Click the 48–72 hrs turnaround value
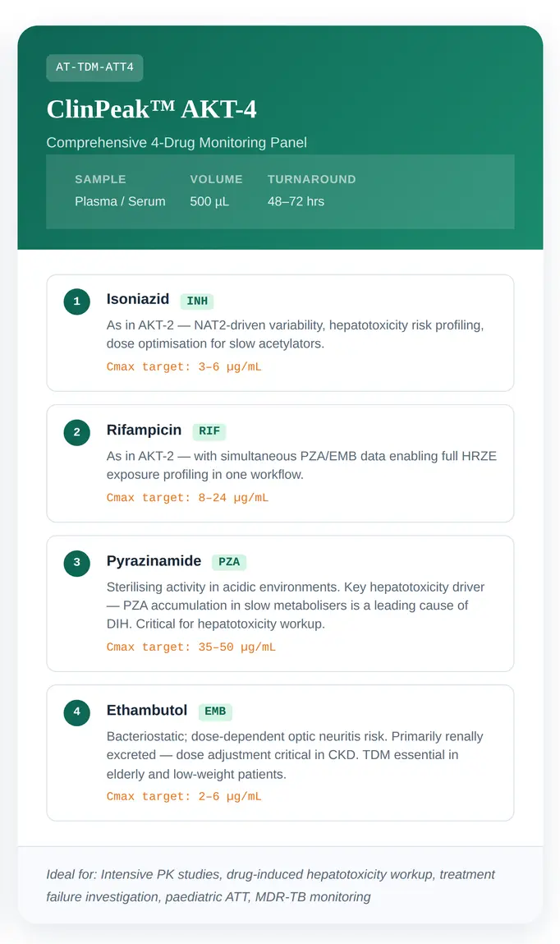Screen dimensions: 560x944 (296, 201)
